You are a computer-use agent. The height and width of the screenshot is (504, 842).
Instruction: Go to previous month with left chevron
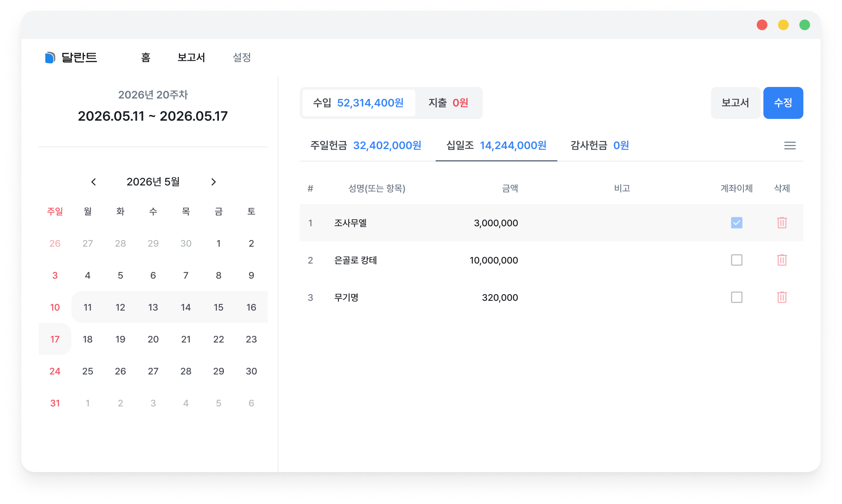[x=93, y=182]
